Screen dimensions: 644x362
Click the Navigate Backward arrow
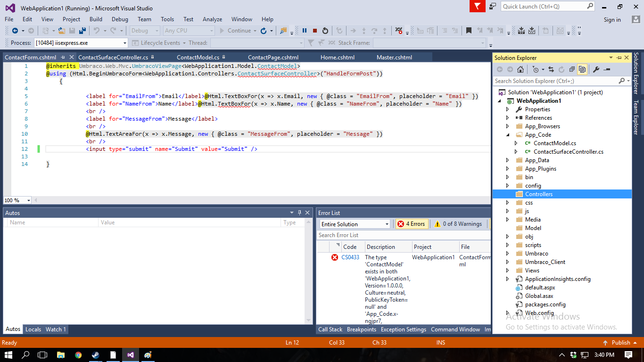coord(15,31)
